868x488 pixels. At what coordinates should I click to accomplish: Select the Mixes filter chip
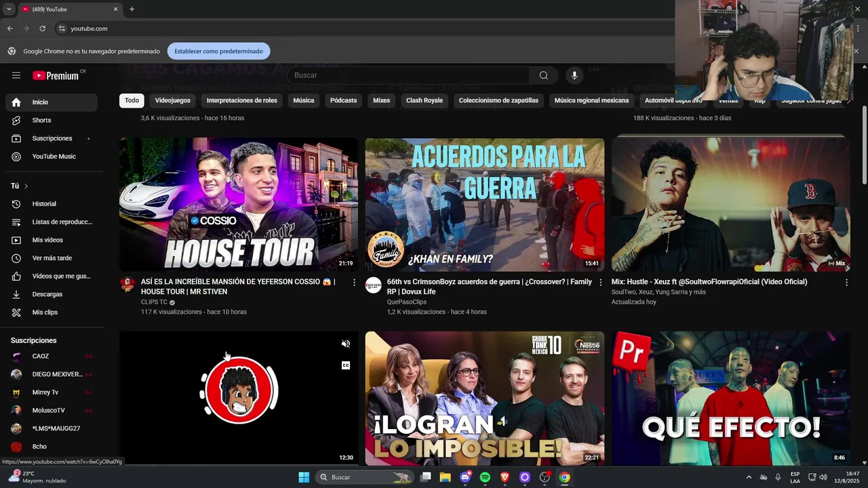coord(381,100)
